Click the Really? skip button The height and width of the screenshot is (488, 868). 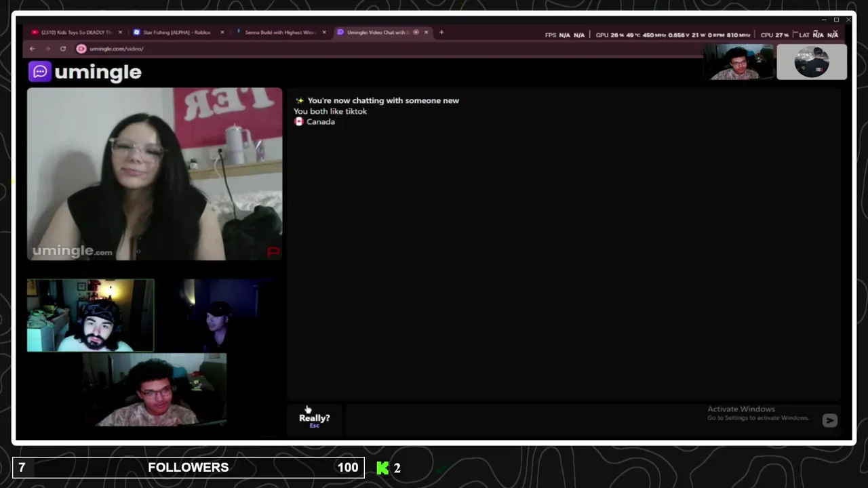tap(315, 420)
